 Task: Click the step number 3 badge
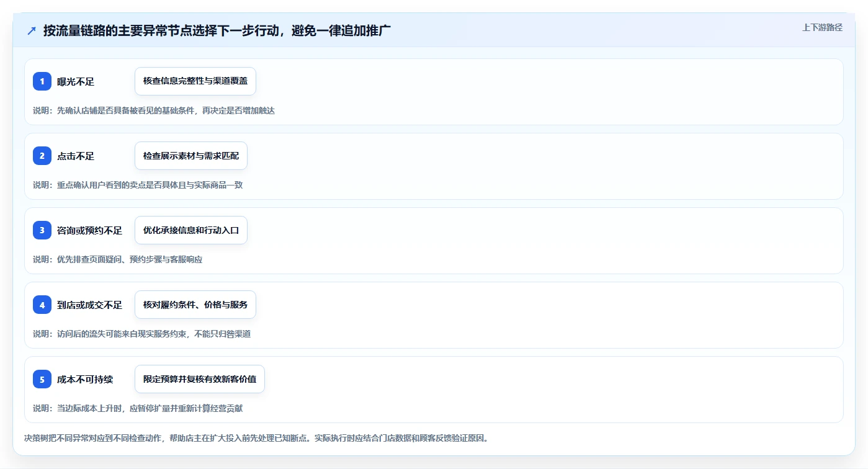pyautogui.click(x=42, y=230)
